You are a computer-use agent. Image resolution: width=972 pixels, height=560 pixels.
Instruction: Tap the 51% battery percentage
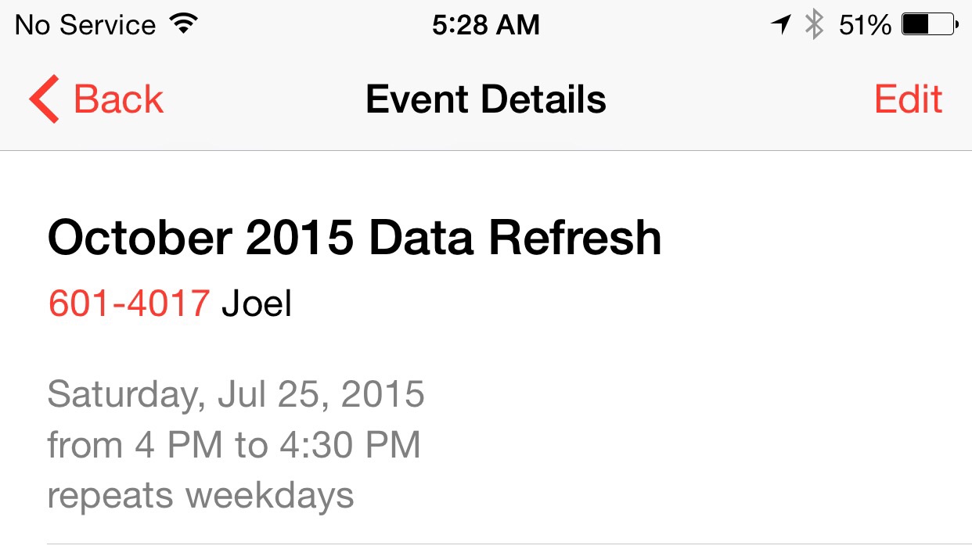pyautogui.click(x=864, y=25)
